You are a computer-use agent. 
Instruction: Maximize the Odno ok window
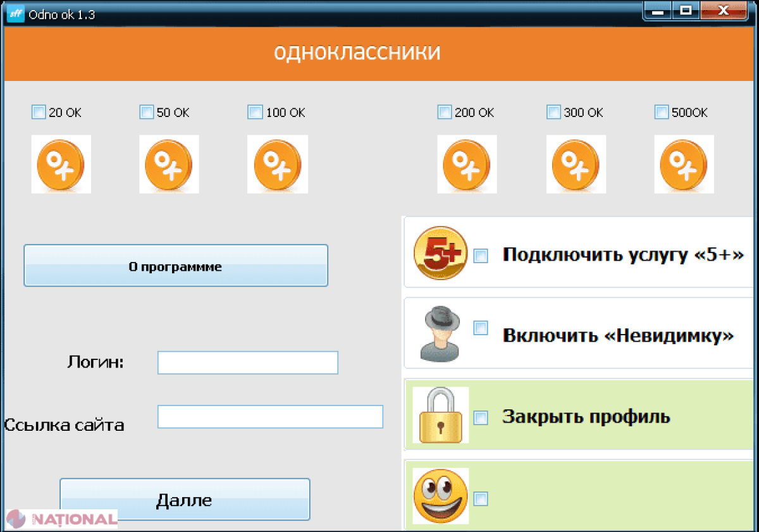tap(686, 11)
